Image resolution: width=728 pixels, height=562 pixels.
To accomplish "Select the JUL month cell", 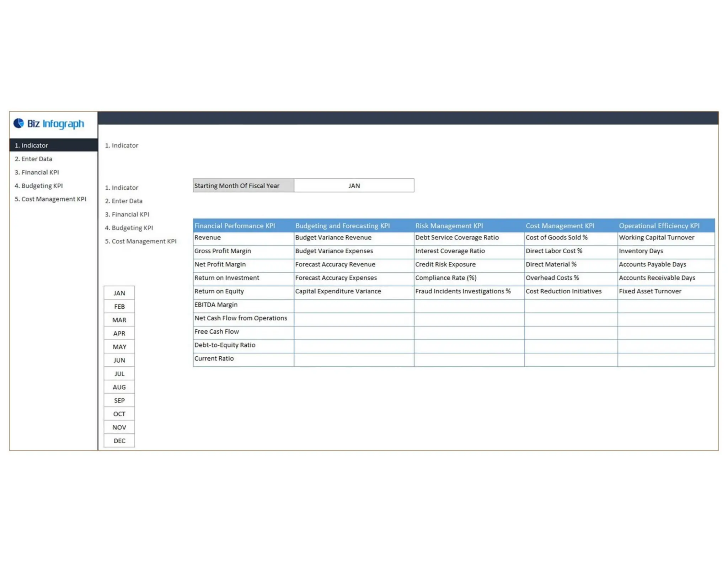I will coord(119,374).
